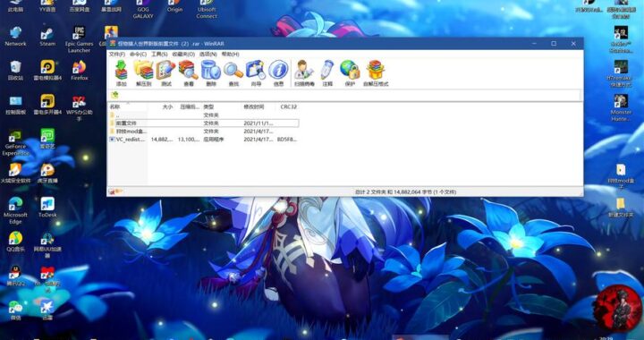The height and width of the screenshot is (340, 644).
Task: Click the up-one-level icon in address bar
Action: pyautogui.click(x=114, y=95)
